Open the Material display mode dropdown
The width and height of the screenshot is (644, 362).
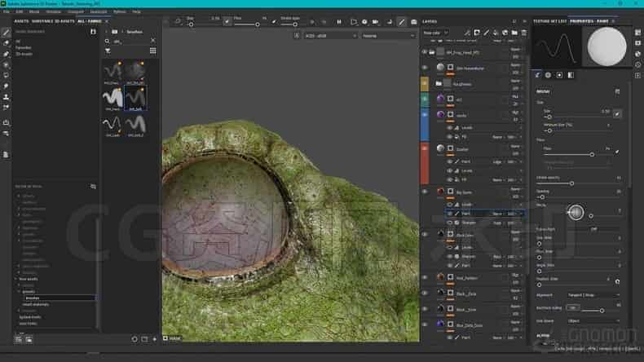pos(389,36)
